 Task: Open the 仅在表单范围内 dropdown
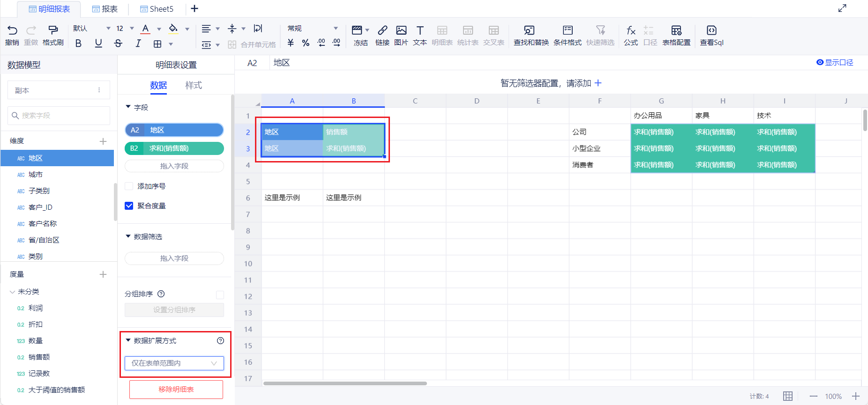click(174, 363)
